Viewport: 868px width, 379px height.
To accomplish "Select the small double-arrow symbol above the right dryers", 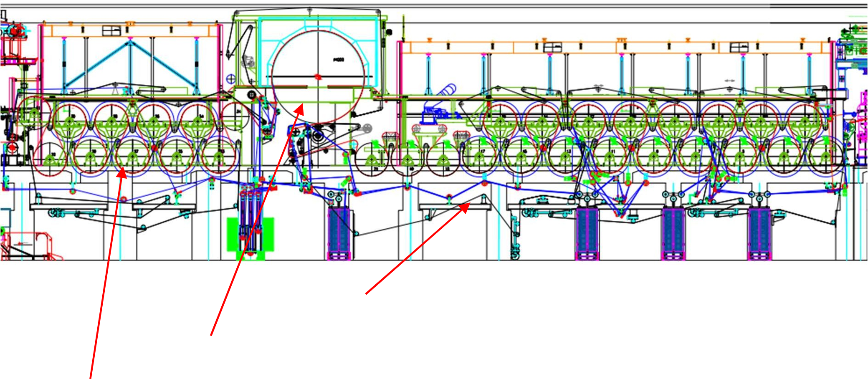I will [729, 81].
